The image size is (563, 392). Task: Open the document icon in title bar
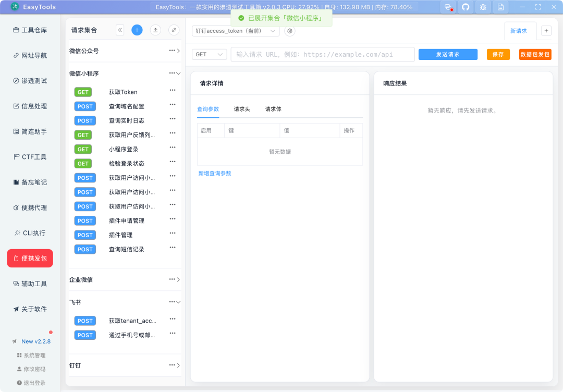pyautogui.click(x=500, y=7)
